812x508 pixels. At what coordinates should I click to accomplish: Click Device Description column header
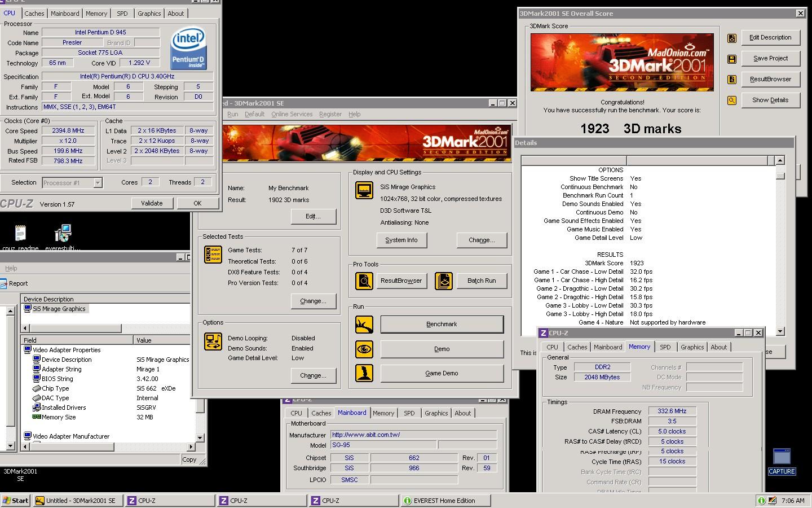pyautogui.click(x=105, y=299)
